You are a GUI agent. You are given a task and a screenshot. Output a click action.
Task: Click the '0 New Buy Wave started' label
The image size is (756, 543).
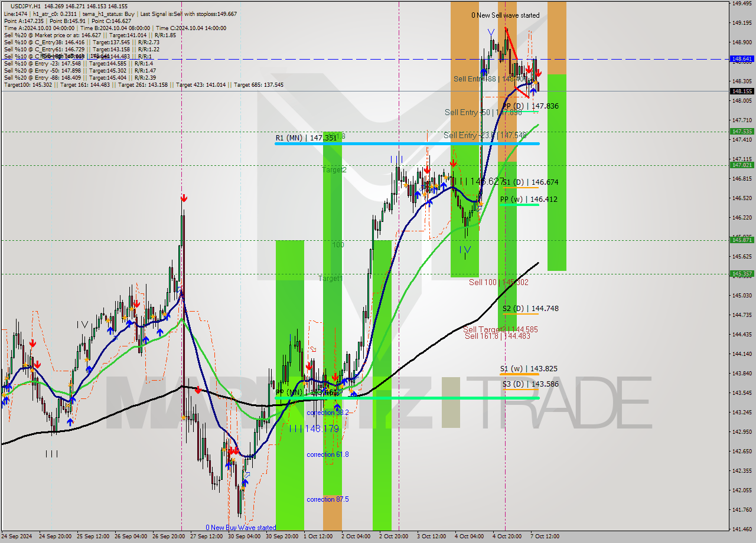240,528
